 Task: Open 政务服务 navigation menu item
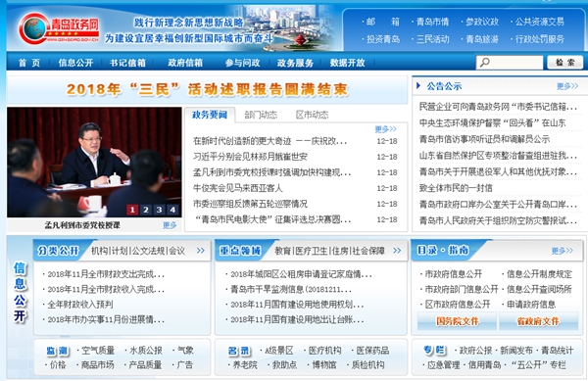point(295,63)
